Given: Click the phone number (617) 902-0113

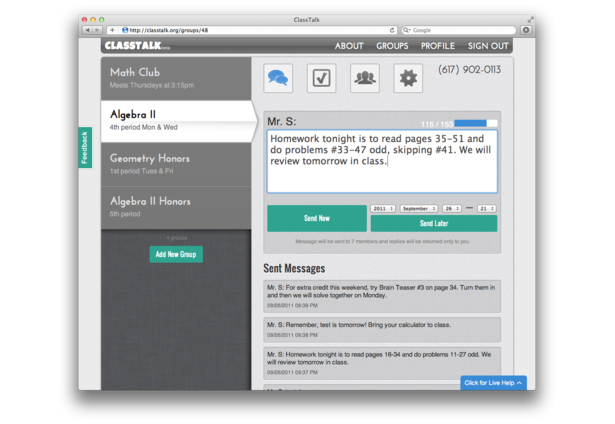Looking at the screenshot, I should point(469,70).
